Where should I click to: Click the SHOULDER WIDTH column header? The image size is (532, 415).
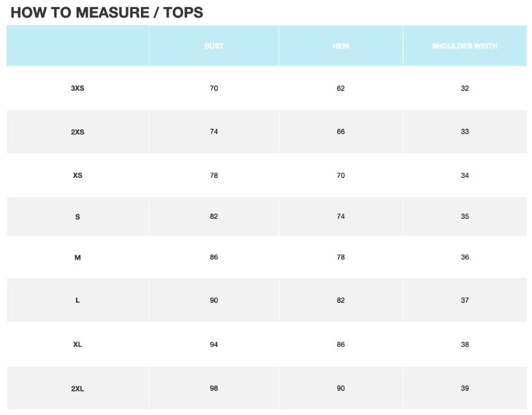[464, 46]
